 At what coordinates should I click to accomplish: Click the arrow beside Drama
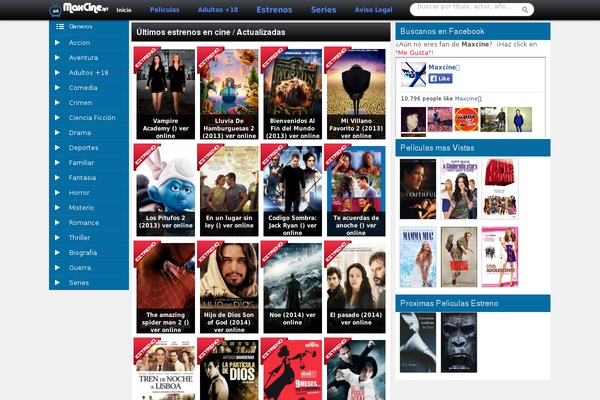pyautogui.click(x=57, y=132)
